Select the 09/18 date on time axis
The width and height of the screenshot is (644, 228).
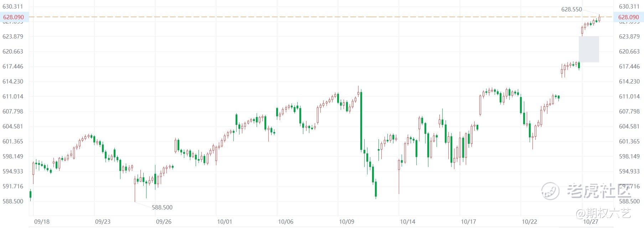[x=42, y=222]
